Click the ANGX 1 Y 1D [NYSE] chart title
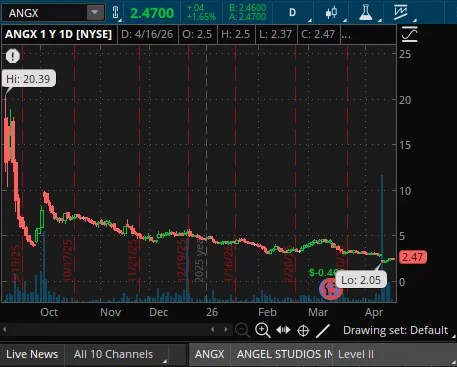The width and height of the screenshot is (457, 367). [59, 34]
